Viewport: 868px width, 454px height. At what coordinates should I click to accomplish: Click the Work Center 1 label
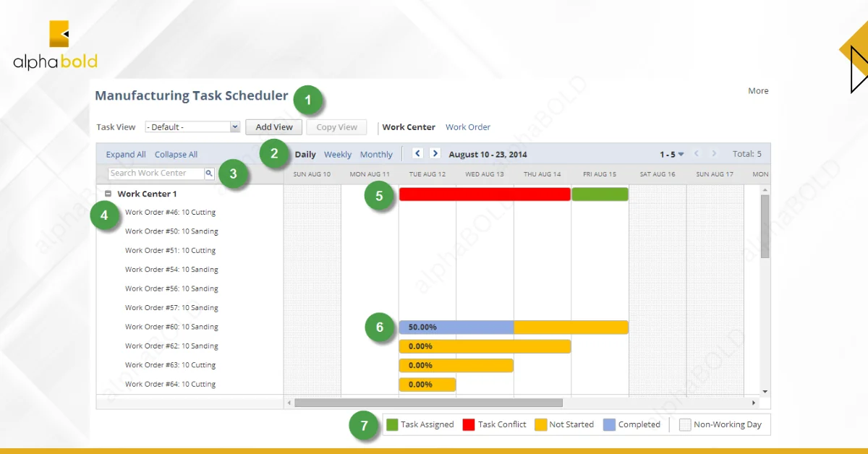147,194
